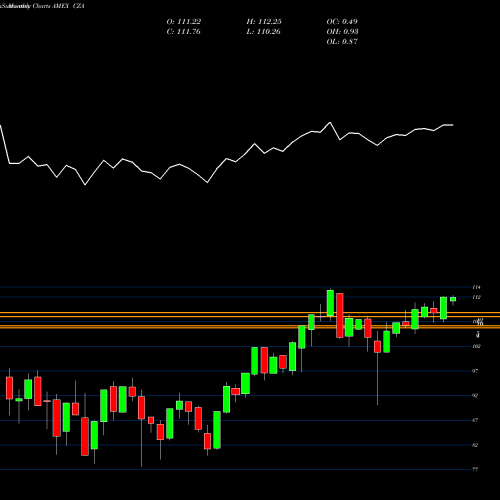Click the 112 price axis label
Screen dimensions: 500x500
476,297
